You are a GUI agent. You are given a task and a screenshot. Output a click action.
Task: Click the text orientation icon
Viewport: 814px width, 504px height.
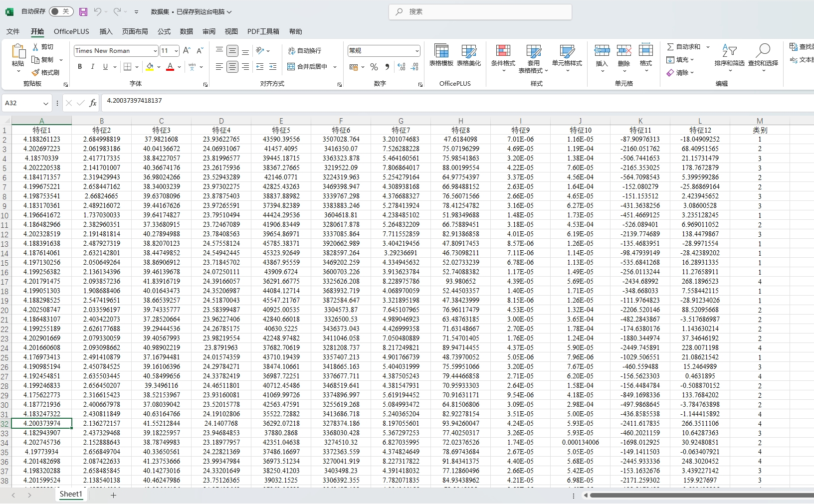[260, 51]
